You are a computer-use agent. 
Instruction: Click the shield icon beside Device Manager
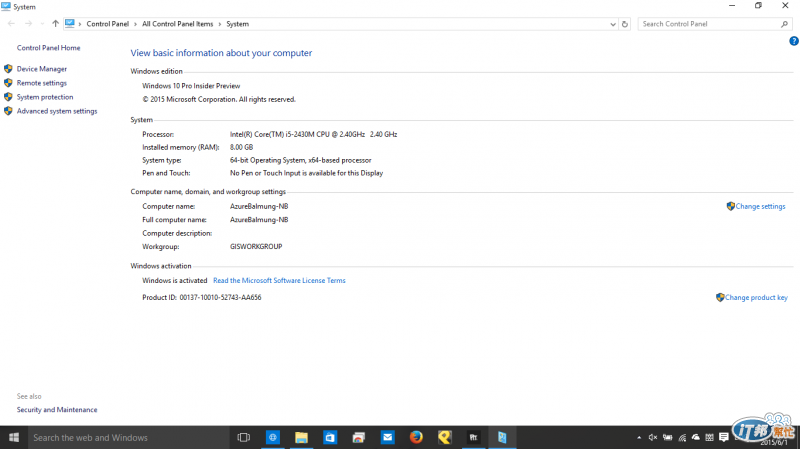pyautogui.click(x=8, y=68)
